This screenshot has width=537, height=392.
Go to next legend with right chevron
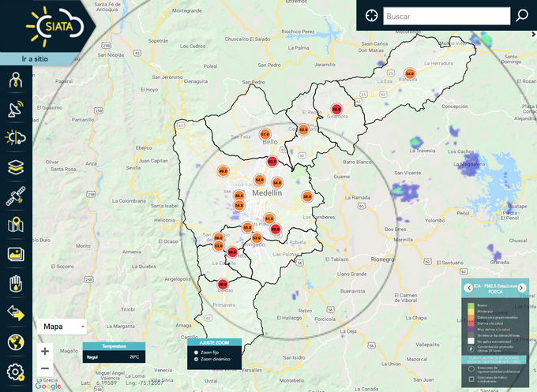(522, 287)
